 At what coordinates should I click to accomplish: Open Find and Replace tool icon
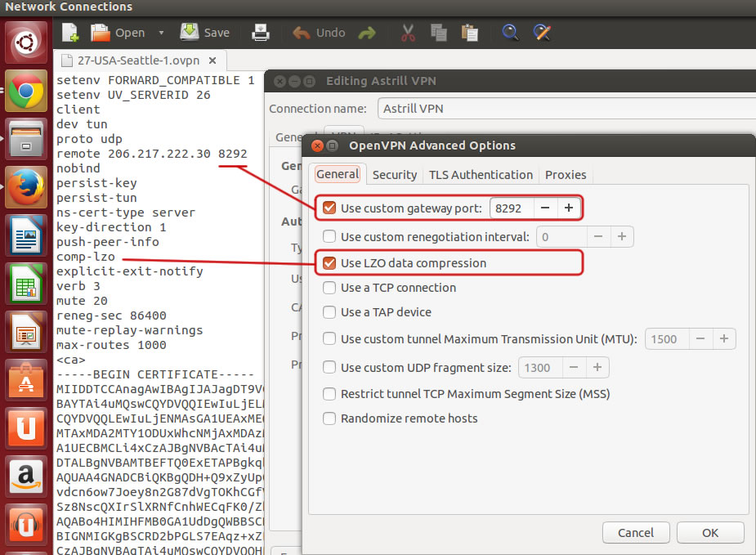pos(542,33)
